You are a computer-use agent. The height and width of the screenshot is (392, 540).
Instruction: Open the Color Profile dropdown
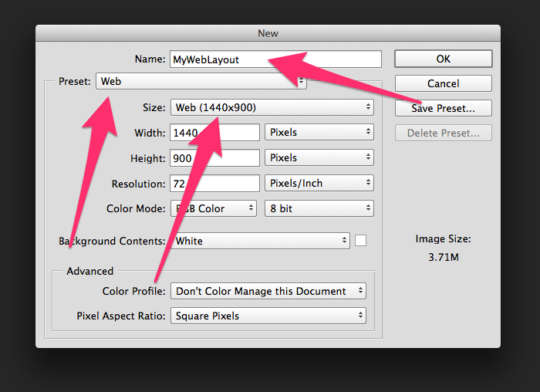click(268, 291)
